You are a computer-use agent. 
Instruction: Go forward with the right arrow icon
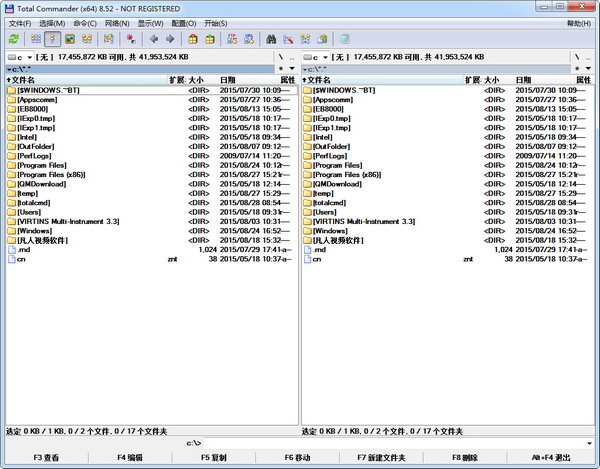170,39
